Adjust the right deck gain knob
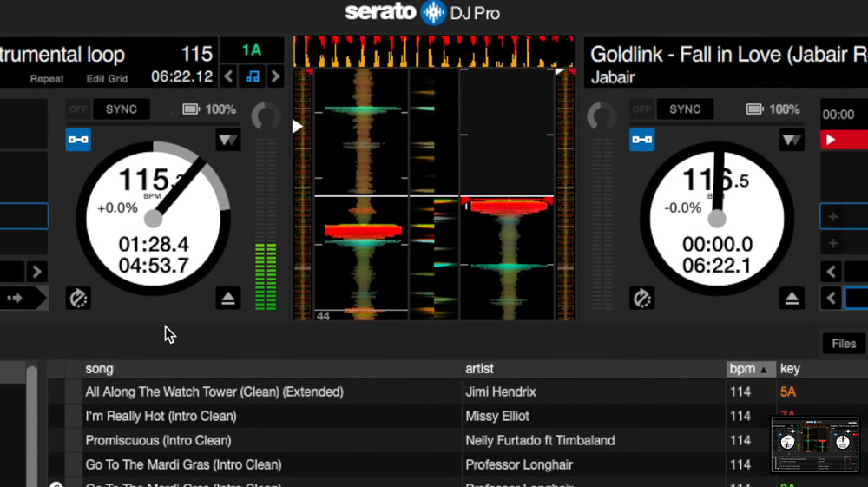 click(x=602, y=117)
